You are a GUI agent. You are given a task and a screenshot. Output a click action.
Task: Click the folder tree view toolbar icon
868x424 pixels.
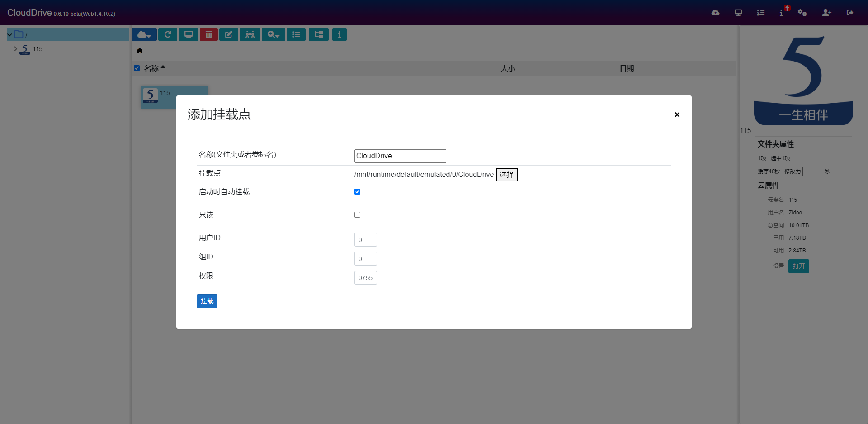(x=319, y=34)
